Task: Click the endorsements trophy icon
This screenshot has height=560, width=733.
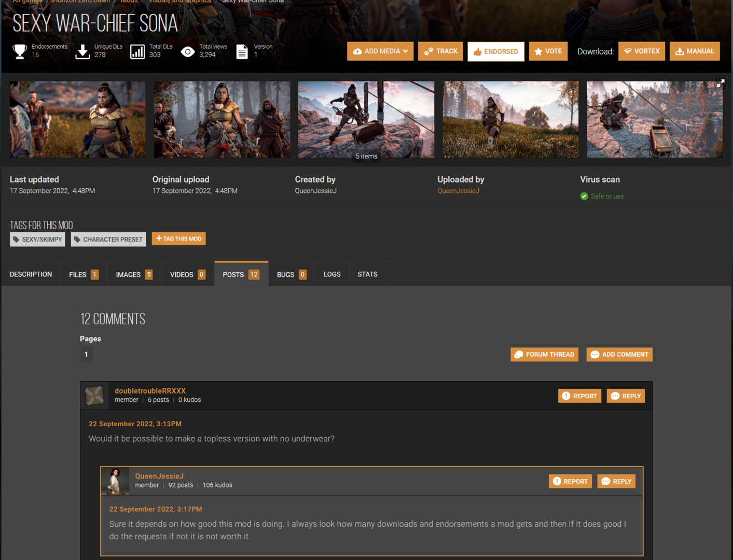Action: pyautogui.click(x=20, y=51)
